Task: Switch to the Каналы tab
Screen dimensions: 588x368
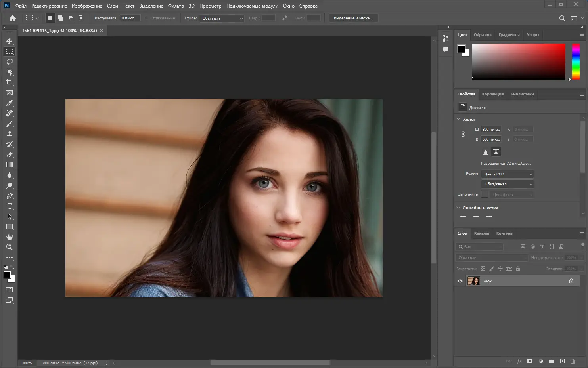Action: pos(481,233)
